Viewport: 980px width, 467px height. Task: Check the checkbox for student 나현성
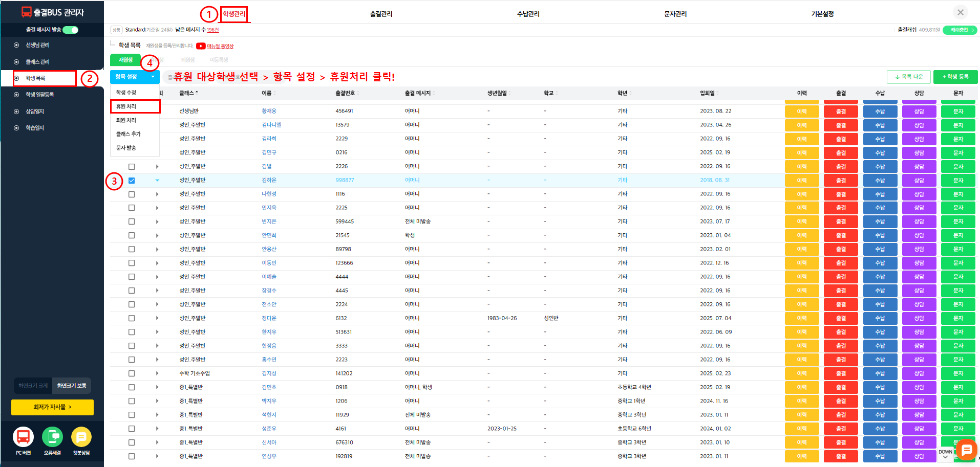click(x=132, y=194)
